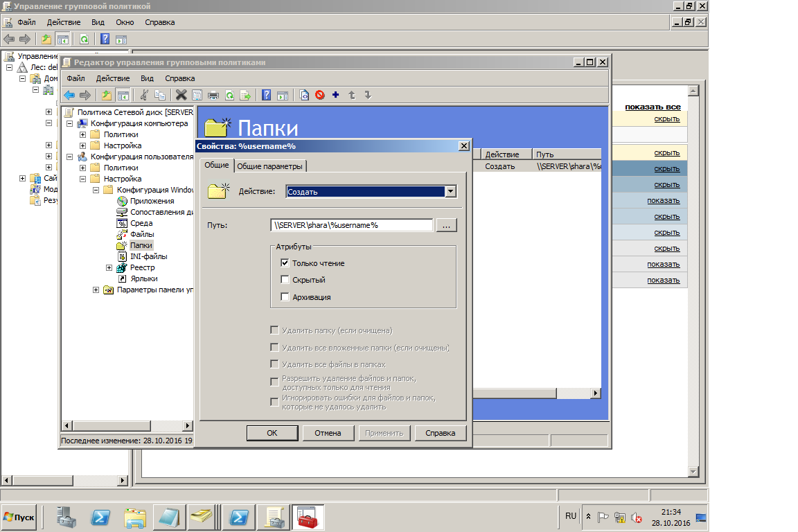Click the blue plus Add item icon
This screenshot has width=798, height=532.
click(335, 95)
